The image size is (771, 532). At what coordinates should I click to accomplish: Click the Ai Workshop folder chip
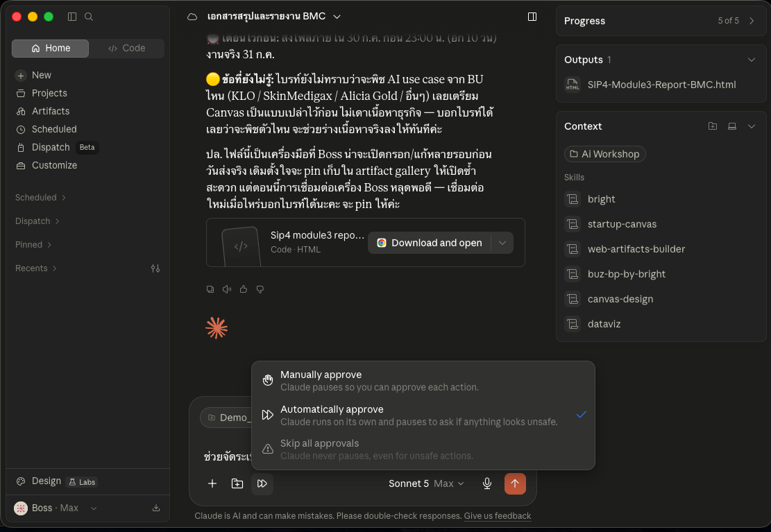coord(605,154)
